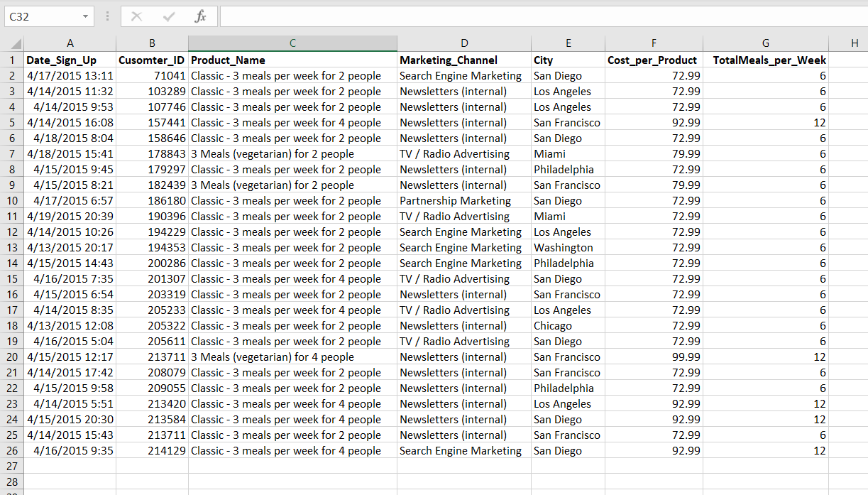The height and width of the screenshot is (495, 868).
Task: Click the Cusomter_ID header cell
Action: (152, 60)
